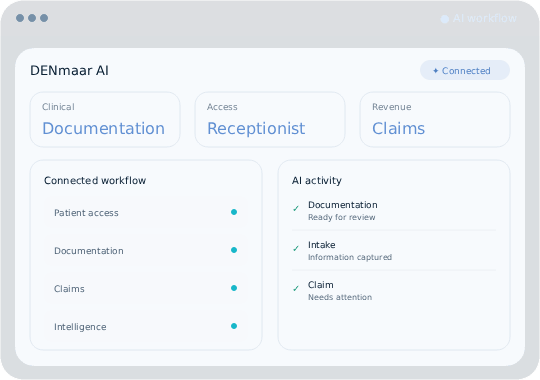Select the Documentation workflow row

click(x=146, y=250)
